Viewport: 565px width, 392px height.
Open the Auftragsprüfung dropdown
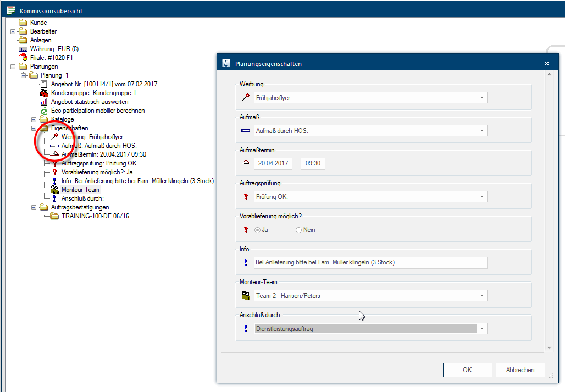pyautogui.click(x=481, y=197)
